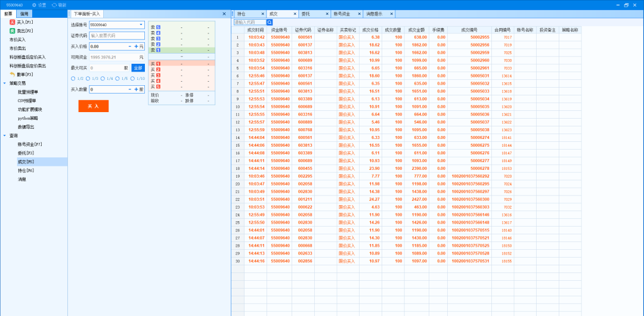Sort by the 成交时间 column header
The height and width of the screenshot is (316, 644).
click(255, 30)
